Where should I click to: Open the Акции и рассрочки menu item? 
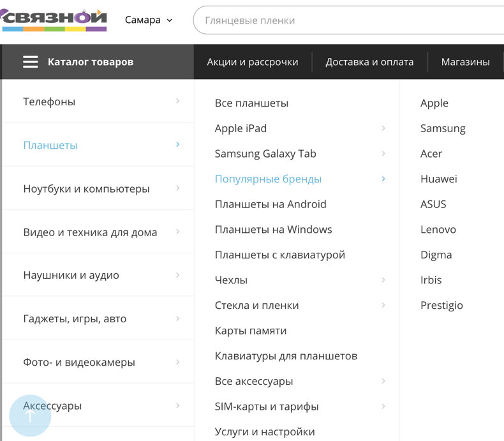coord(253,62)
